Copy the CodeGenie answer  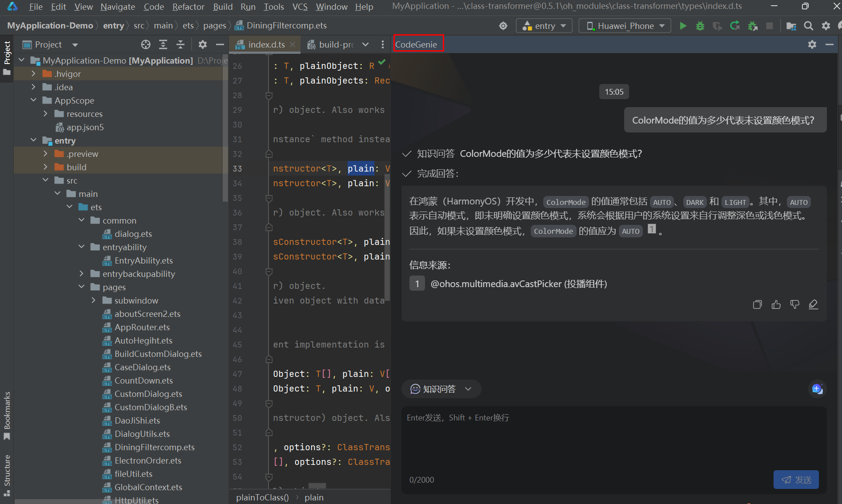coord(758,304)
